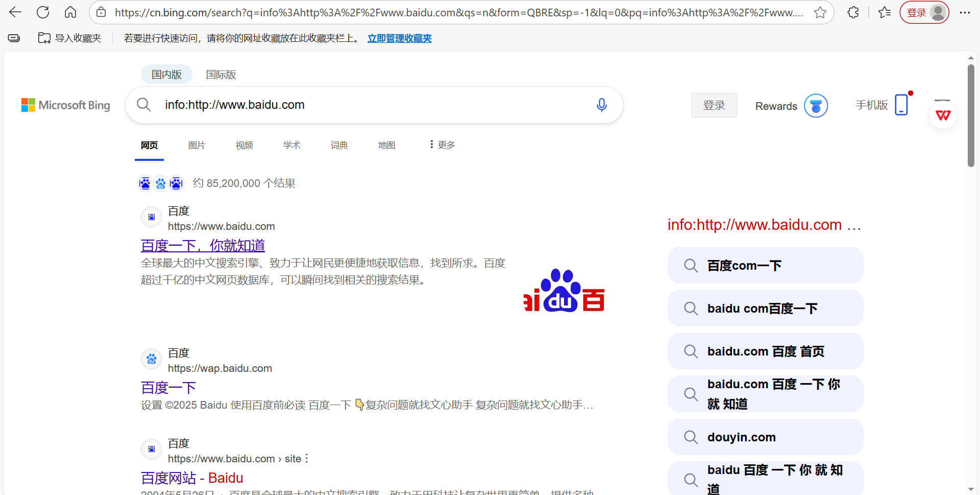Open the browser extensions menu
This screenshot has height=495, width=980.
click(x=853, y=12)
